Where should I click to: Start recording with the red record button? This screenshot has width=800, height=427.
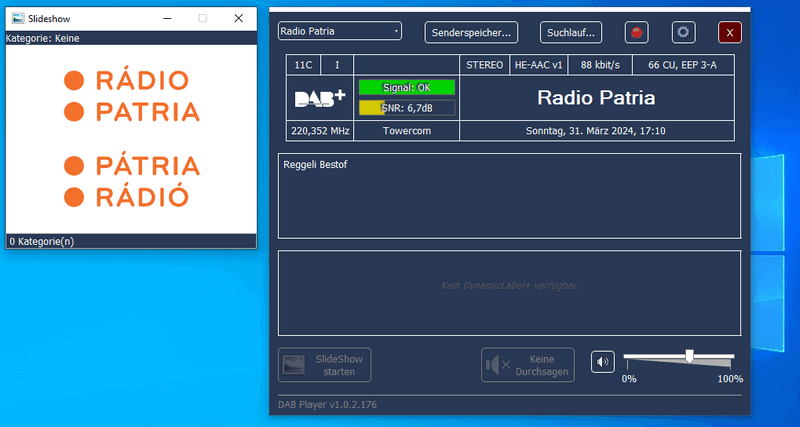click(636, 33)
